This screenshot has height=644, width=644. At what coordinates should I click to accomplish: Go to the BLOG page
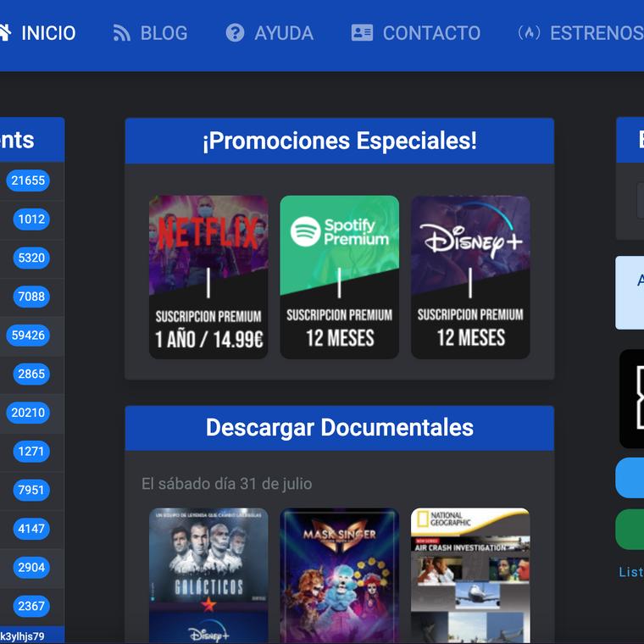pos(164,33)
